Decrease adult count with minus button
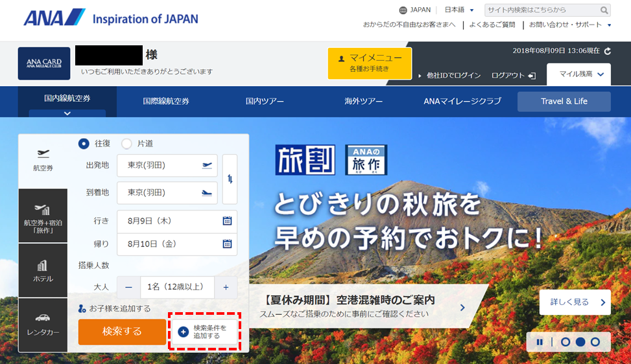Screen dimensions: 631x364 129,288
